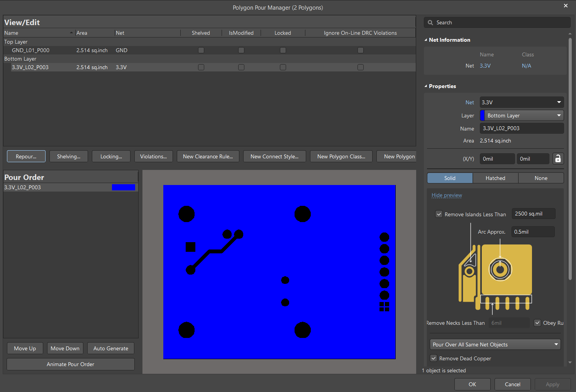Click the scroll down arrow in properties panel
The height and width of the screenshot is (392, 576).
pos(570,363)
